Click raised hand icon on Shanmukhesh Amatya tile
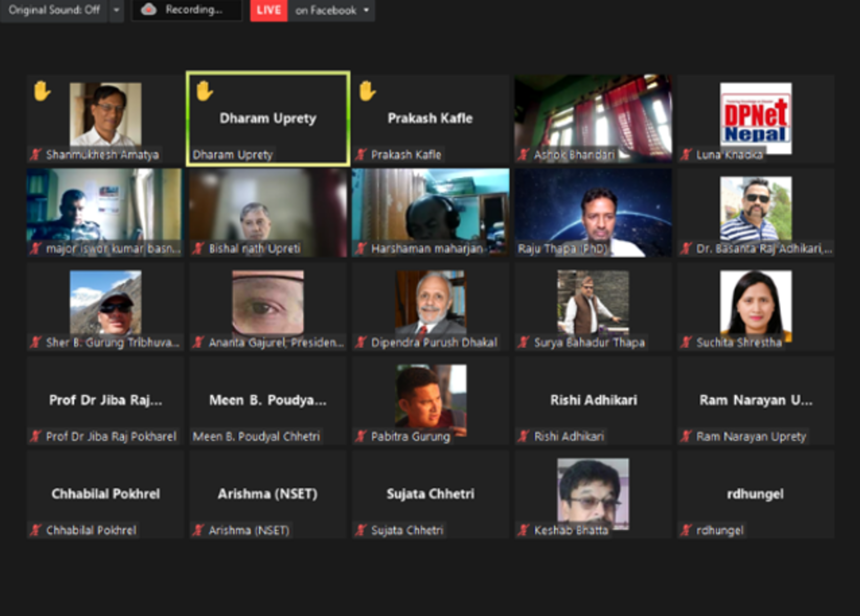This screenshot has width=860, height=616. pyautogui.click(x=41, y=91)
